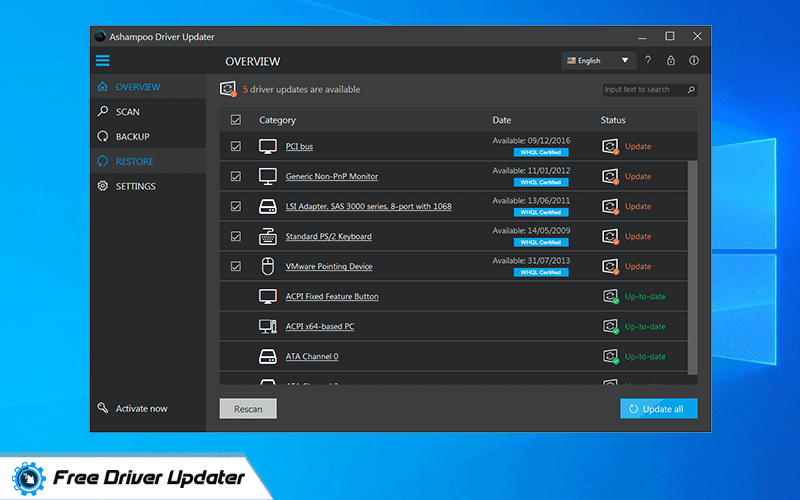Open the hamburger menu
The image size is (800, 500).
[x=103, y=61]
